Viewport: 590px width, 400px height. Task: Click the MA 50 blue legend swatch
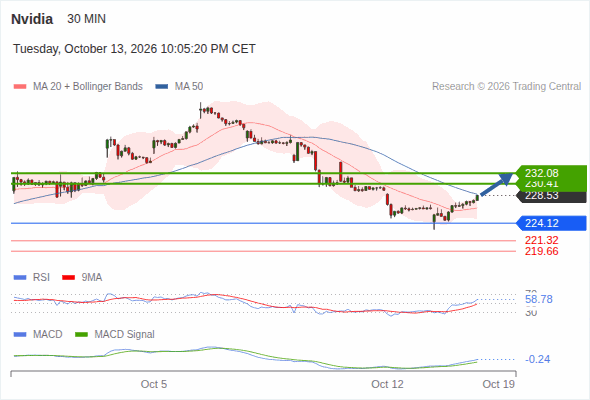162,87
